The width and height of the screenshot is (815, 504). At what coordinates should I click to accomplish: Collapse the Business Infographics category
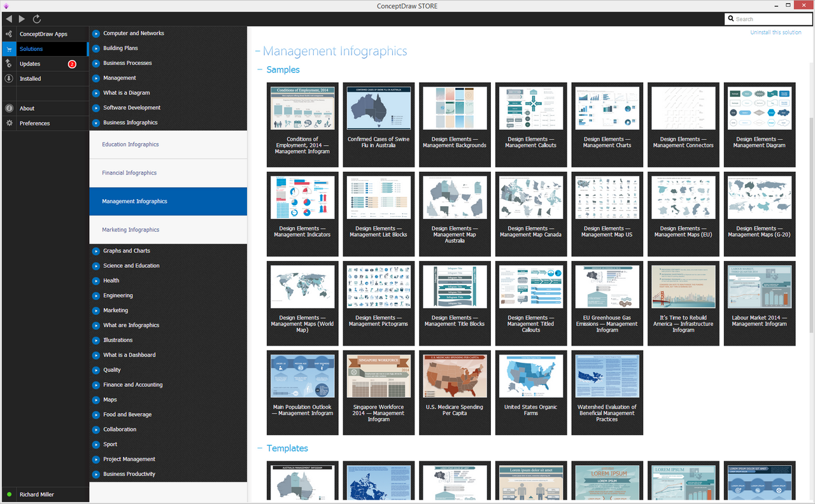point(96,123)
